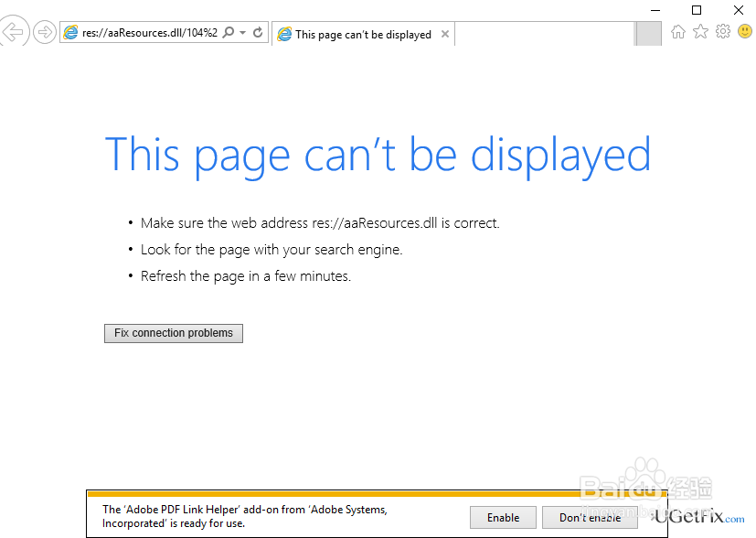Close the "This page can't be displayed" tab
Viewport: 756px width, 538px height.
point(445,34)
